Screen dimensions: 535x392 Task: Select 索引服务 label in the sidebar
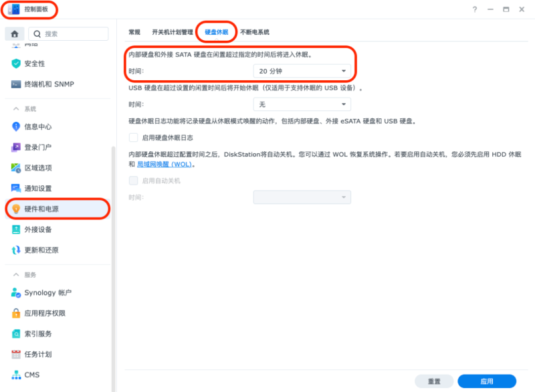coord(38,334)
